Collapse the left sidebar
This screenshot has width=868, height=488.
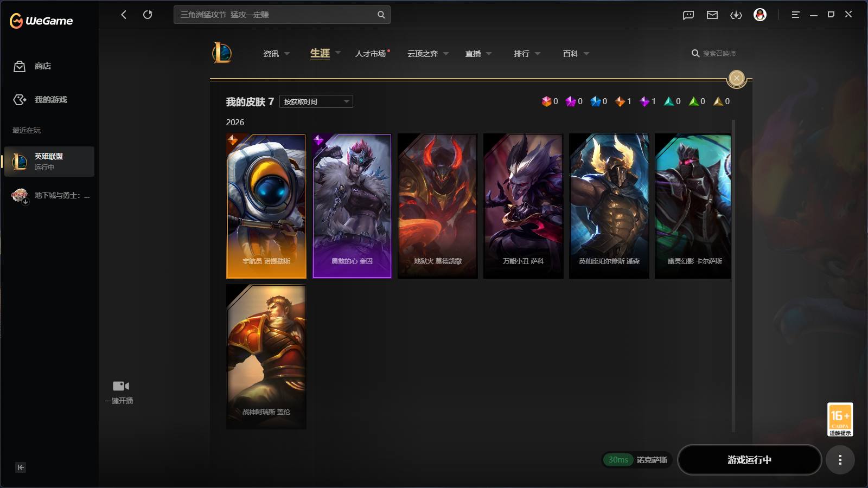(21, 467)
